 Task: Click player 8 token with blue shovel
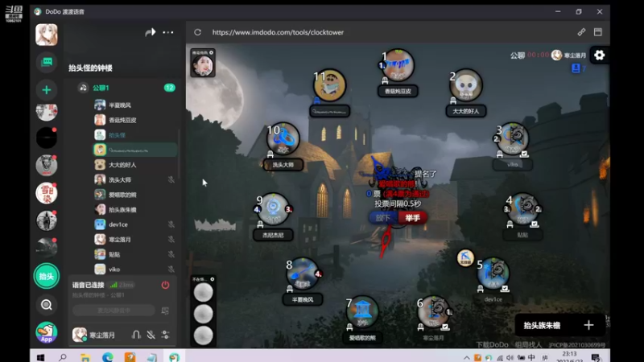(x=303, y=274)
